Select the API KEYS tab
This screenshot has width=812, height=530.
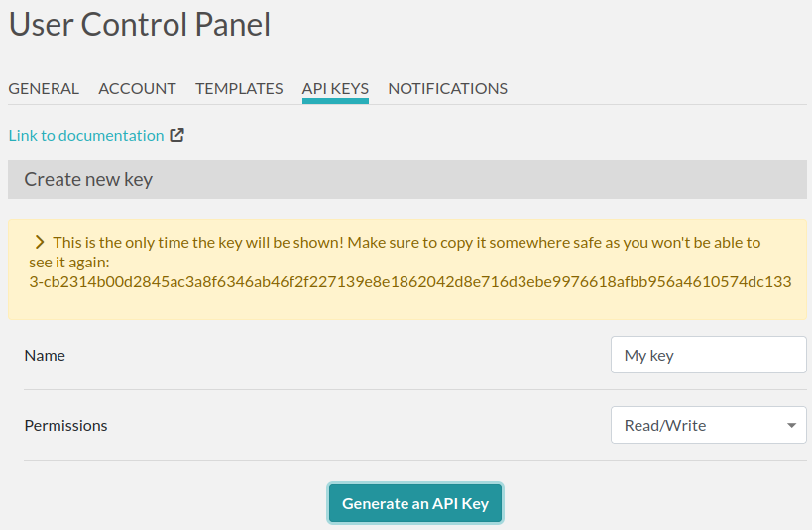click(335, 89)
